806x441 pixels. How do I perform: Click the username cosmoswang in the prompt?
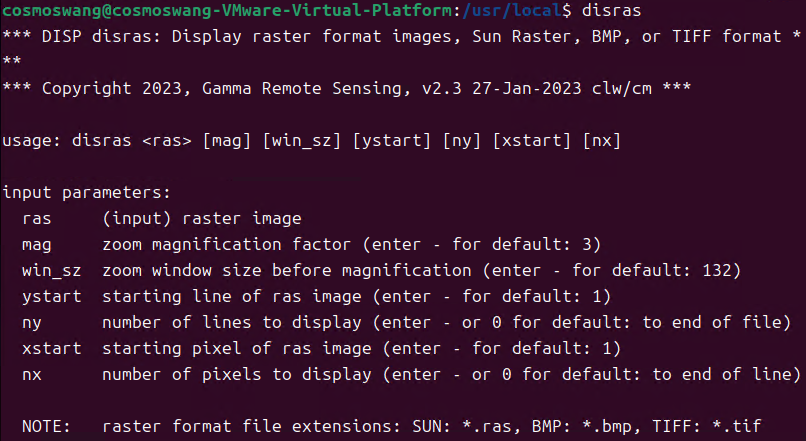(x=51, y=10)
